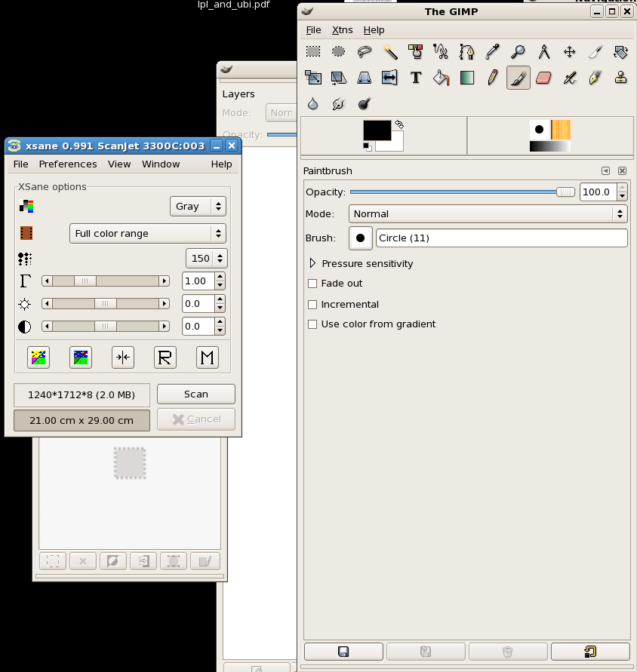Screen dimensions: 637x672
Task: Select the Text tool
Action: (x=415, y=78)
